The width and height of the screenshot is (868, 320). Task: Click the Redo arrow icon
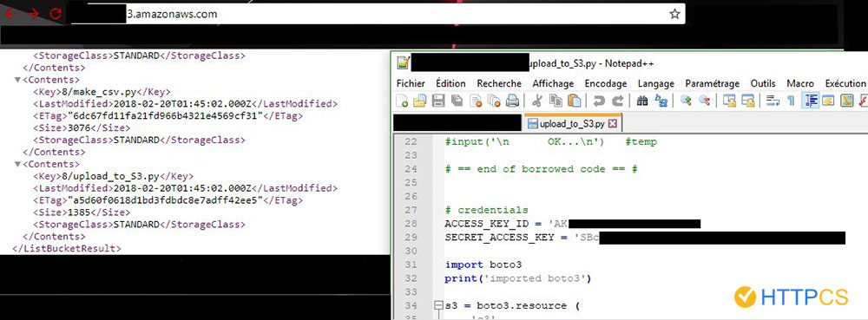(x=618, y=101)
